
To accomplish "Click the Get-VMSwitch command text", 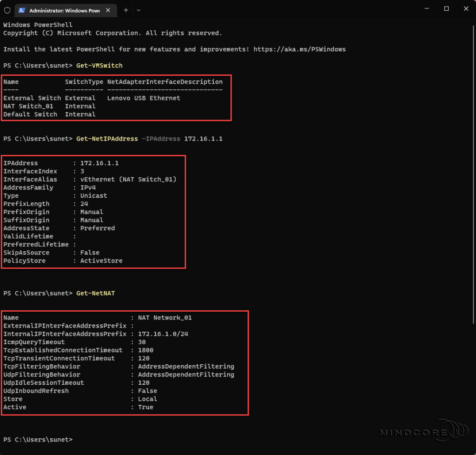I will click(x=99, y=66).
